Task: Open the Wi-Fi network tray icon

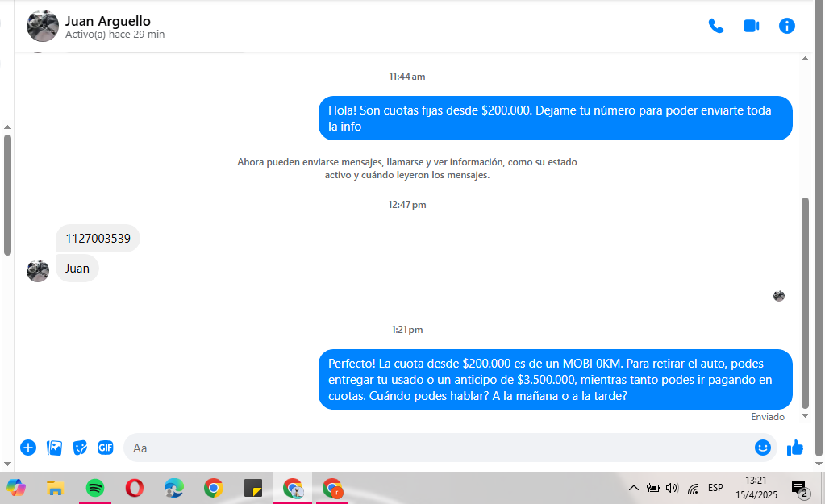Action: point(693,488)
